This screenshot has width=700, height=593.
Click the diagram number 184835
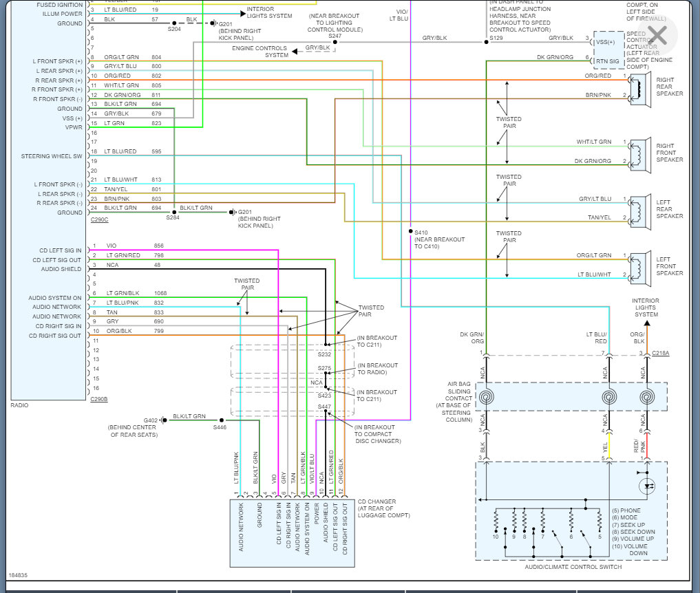(18, 575)
